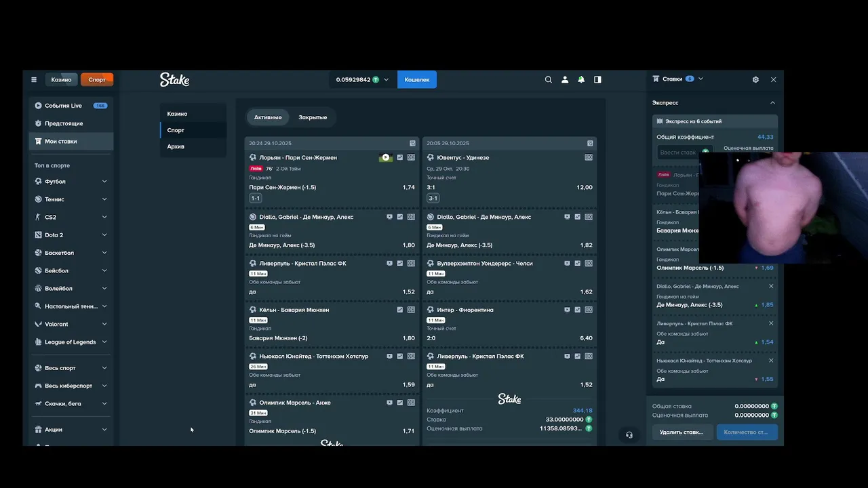Open the notifications bell icon
The image size is (868, 488).
pos(581,79)
